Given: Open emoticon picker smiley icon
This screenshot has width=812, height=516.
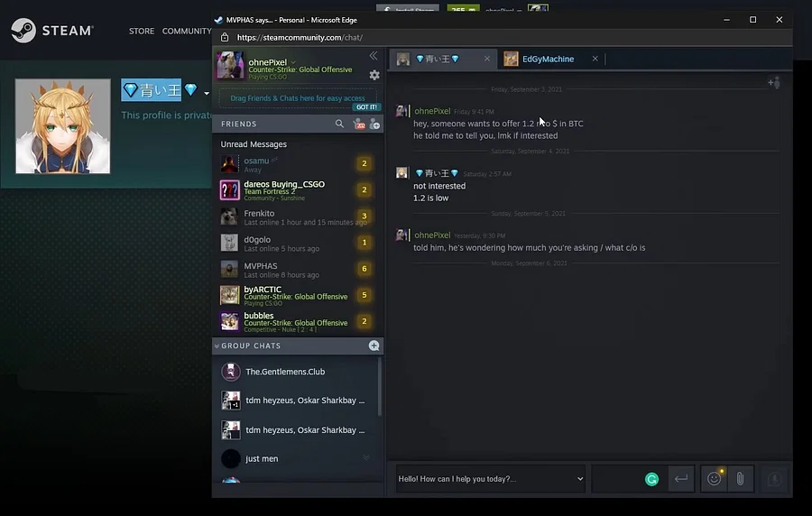Looking at the screenshot, I should [x=715, y=479].
